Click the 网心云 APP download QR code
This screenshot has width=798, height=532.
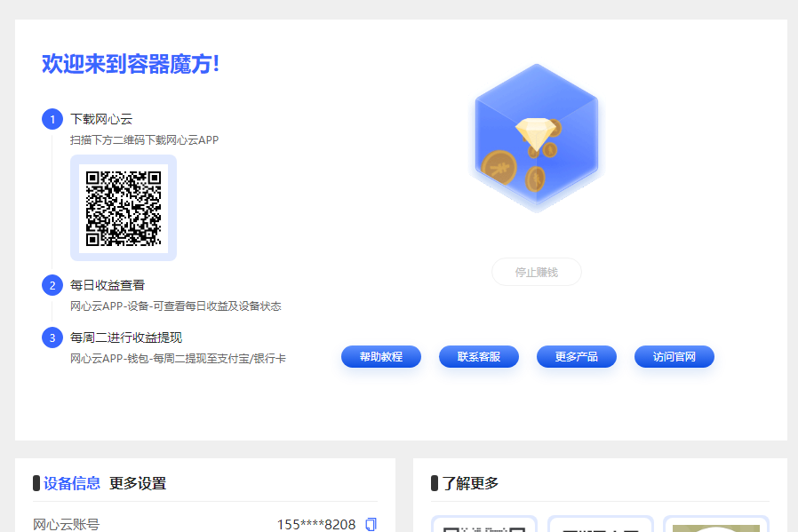click(124, 208)
